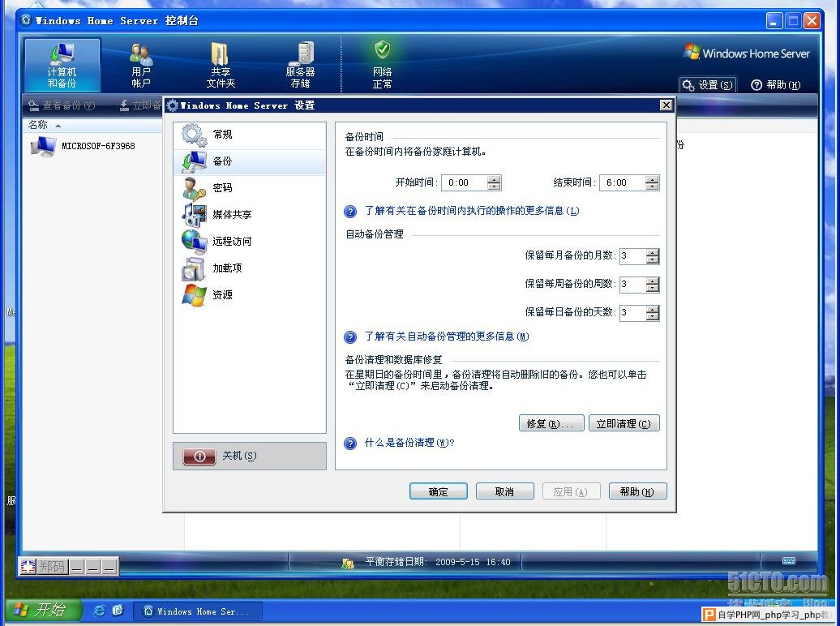Screen dimensions: 840x626
Task: Switch to the Windows Home Ser... taskbar button
Action: tap(198, 611)
